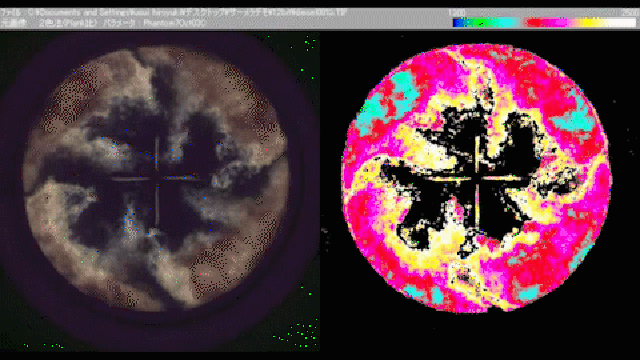640x360 pixels.
Task: Click the crosshair center in the left original image
Action: coord(157,178)
